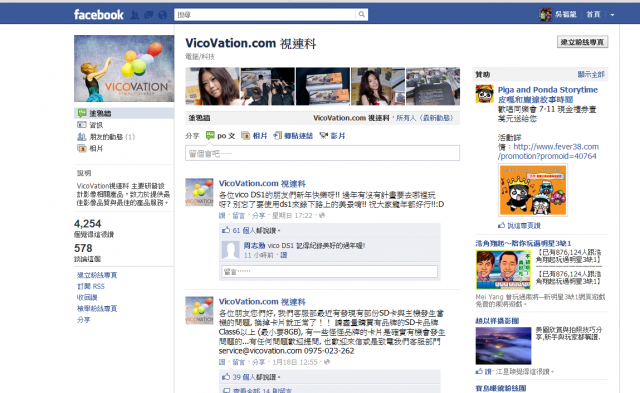Open the third photo strip thumbnail

(323, 87)
